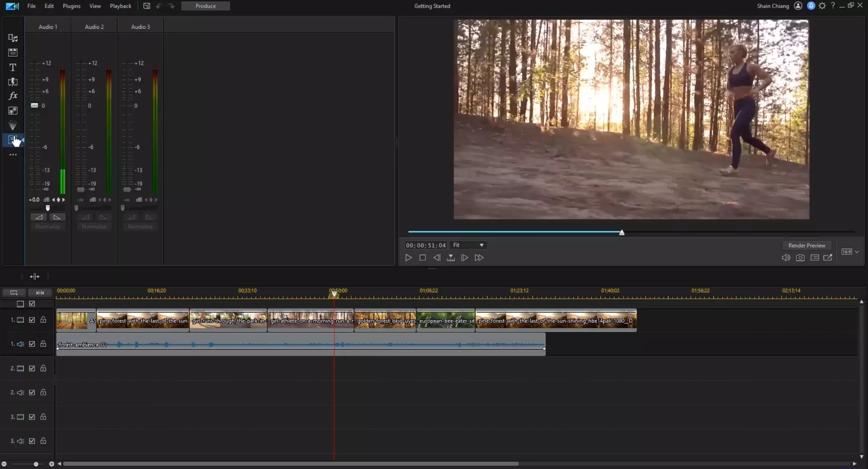Disable the checkbox on video track 1
The width and height of the screenshot is (868, 469).
tap(32, 320)
